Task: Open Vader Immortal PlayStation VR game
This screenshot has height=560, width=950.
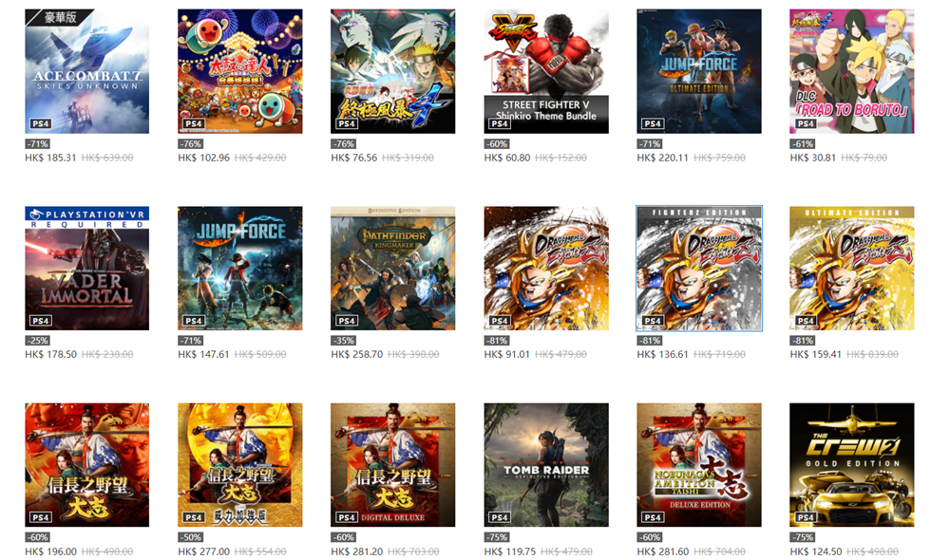Action: point(86,269)
